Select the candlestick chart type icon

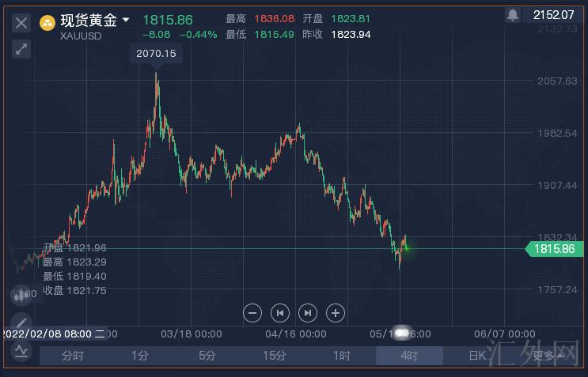21,296
